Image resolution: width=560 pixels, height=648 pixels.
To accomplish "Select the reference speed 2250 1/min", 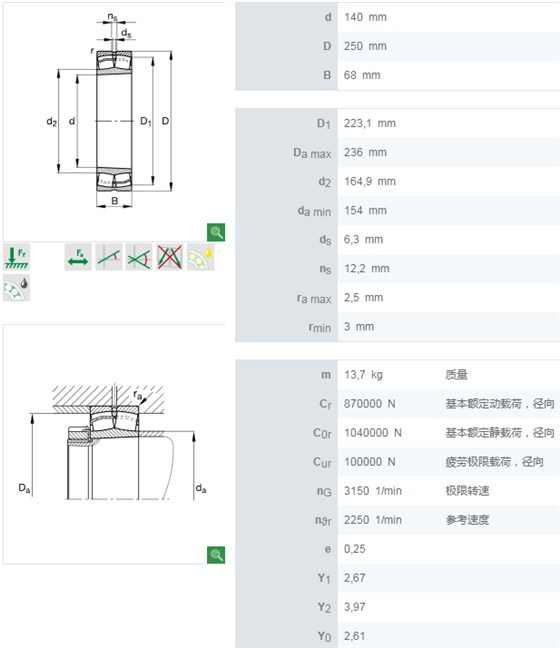I will 373,520.
